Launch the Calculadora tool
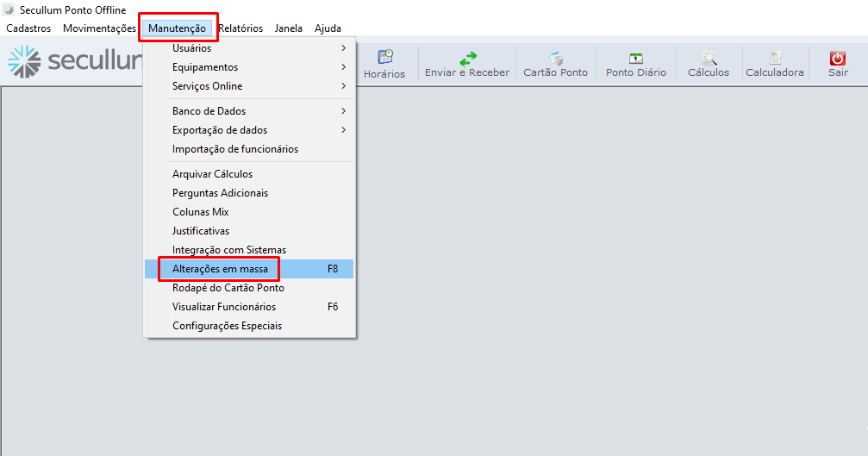Image resolution: width=868 pixels, height=456 pixels. 775,58
